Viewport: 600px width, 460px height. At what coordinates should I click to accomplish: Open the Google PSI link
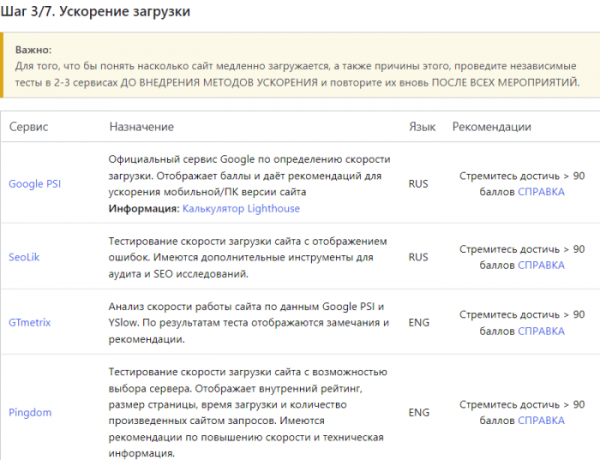coord(34,184)
